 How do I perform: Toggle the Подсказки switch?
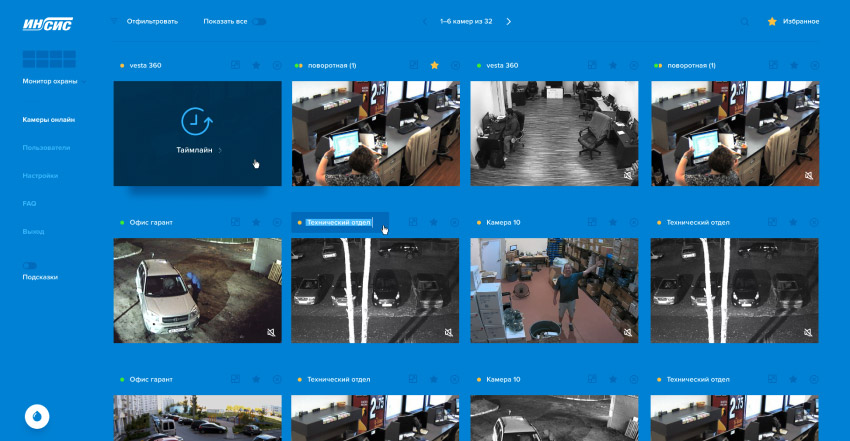30,265
